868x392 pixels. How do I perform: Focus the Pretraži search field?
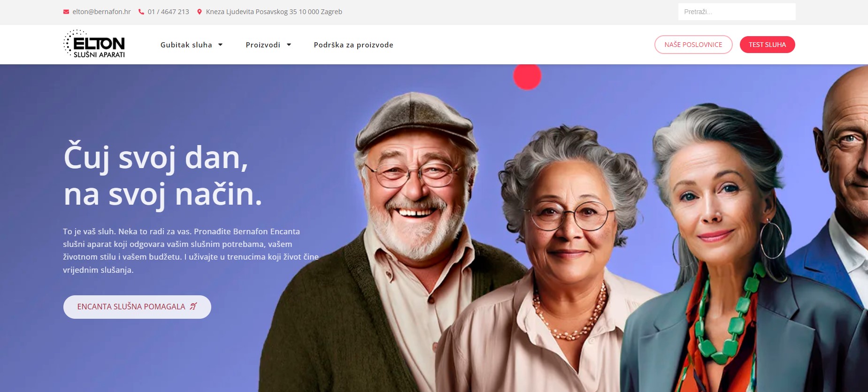(737, 12)
